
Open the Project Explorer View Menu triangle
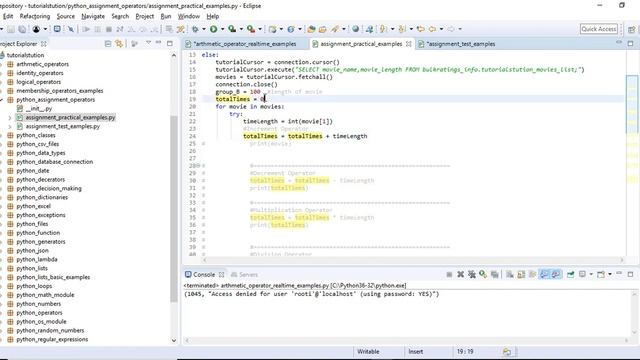(x=148, y=43)
